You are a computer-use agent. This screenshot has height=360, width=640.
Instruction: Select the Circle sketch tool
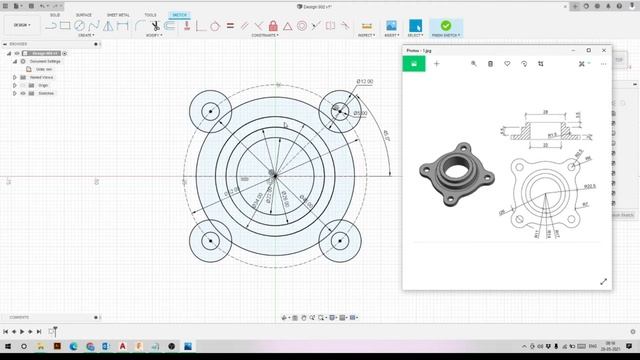pyautogui.click(x=79, y=26)
